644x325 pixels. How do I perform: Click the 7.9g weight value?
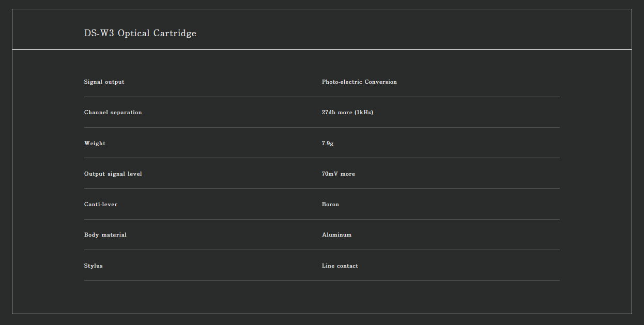click(x=328, y=143)
